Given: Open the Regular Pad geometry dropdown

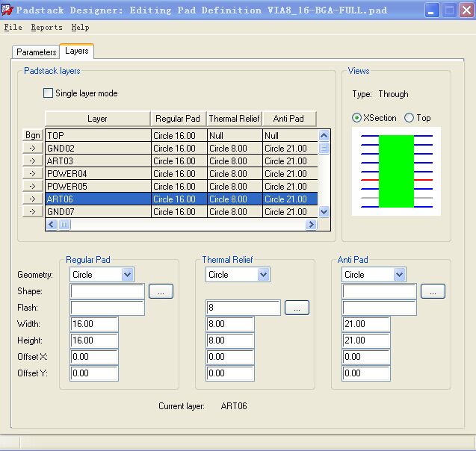Looking at the screenshot, I should click(126, 275).
